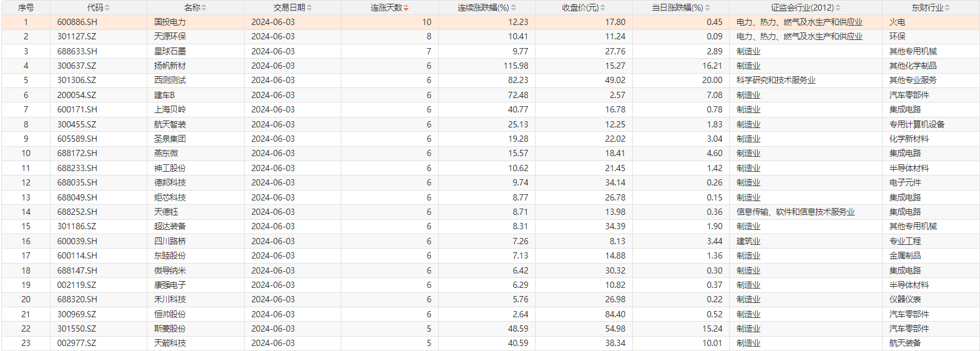This screenshot has width=980, height=351.
Task: Select the 专用计算机设备 industry cell
Action: click(x=931, y=124)
